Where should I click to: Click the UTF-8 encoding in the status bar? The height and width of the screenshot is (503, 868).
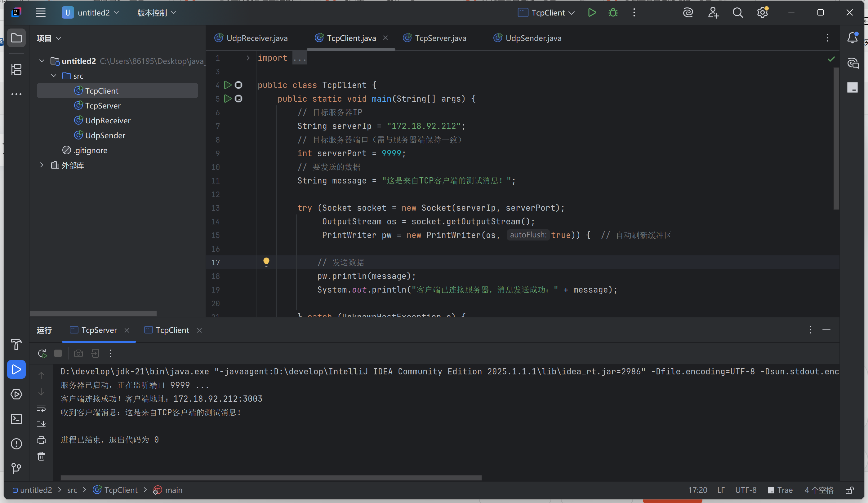coord(746,490)
